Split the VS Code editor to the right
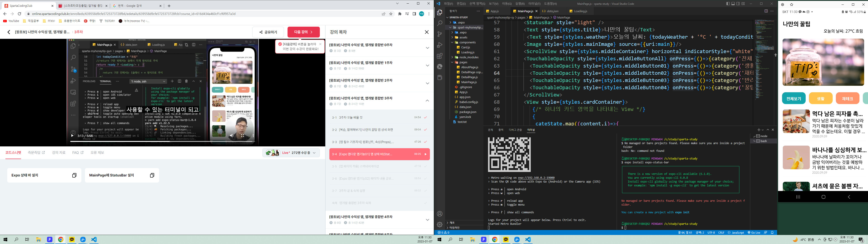The image size is (868, 244). (766, 11)
